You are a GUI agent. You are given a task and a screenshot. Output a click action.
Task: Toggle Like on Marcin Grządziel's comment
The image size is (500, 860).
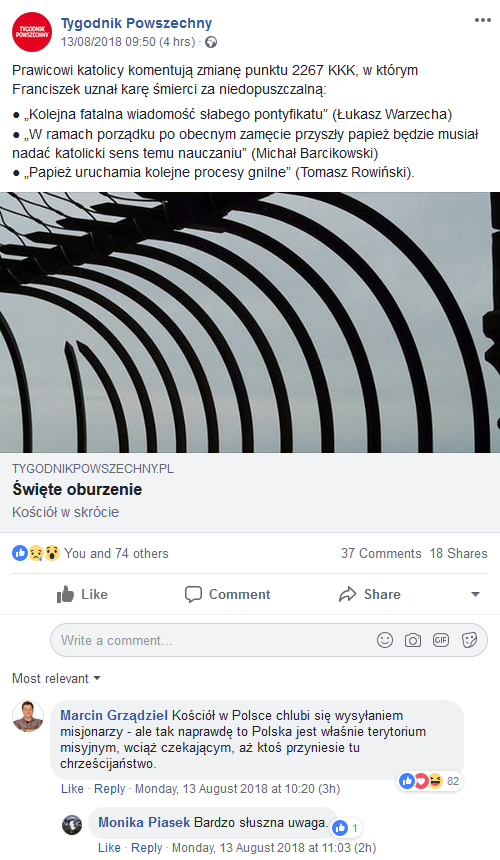pos(72,789)
